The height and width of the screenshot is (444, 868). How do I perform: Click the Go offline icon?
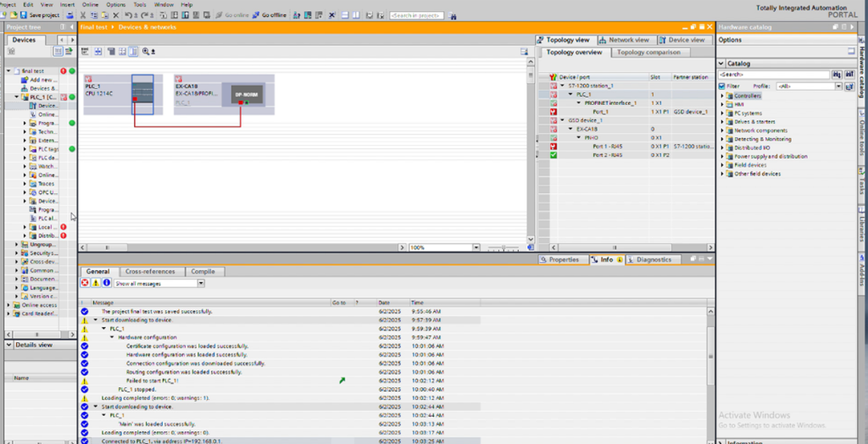[255, 15]
